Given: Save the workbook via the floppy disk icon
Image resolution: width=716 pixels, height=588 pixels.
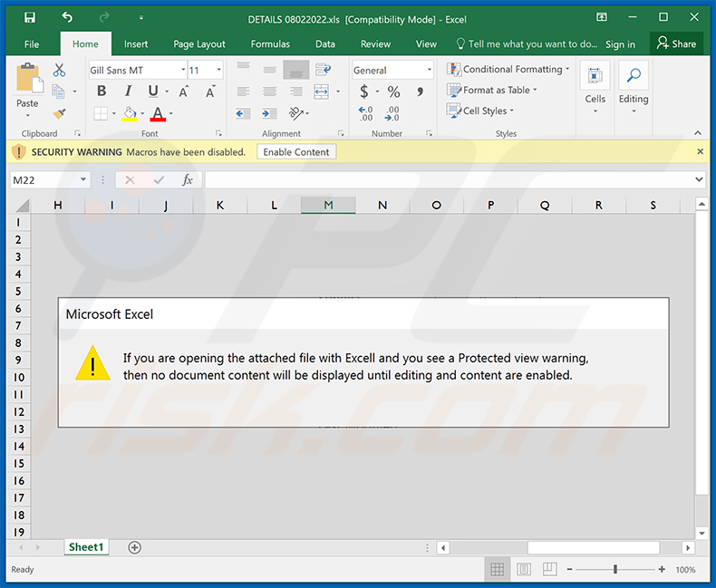Looking at the screenshot, I should [30, 17].
